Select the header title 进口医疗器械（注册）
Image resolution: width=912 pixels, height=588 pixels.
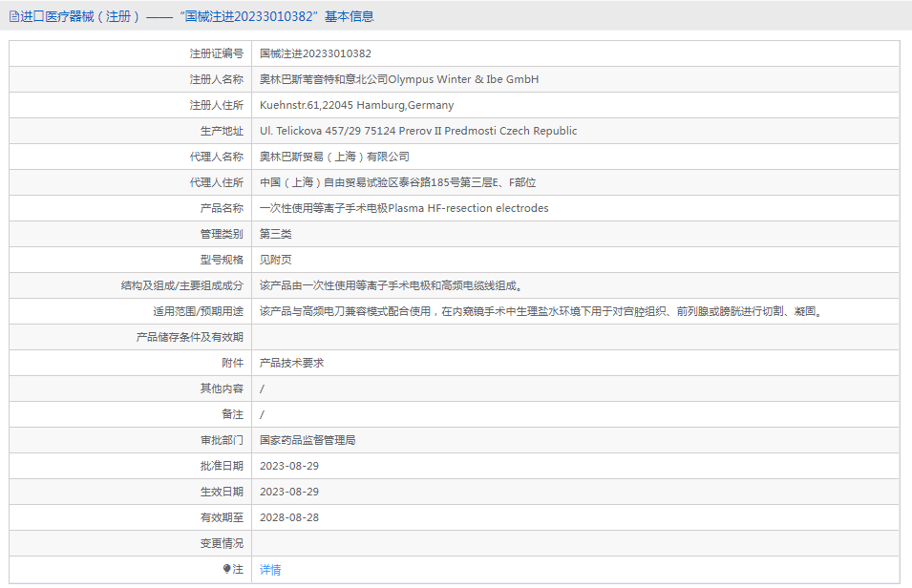click(x=80, y=16)
